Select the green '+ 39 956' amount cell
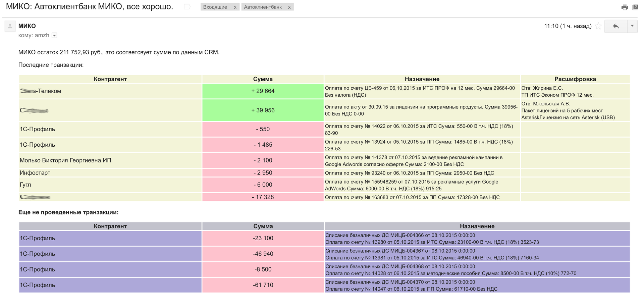The height and width of the screenshot is (298, 644). [263, 110]
